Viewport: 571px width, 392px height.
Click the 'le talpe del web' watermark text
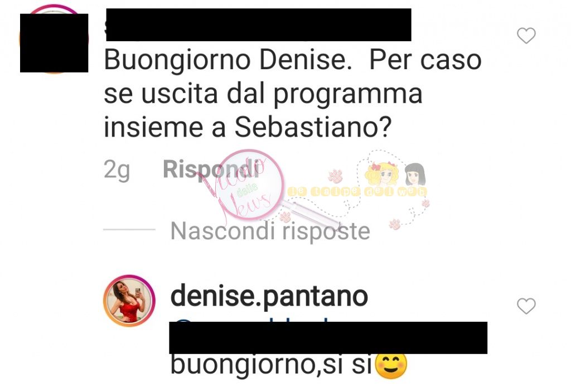[357, 191]
